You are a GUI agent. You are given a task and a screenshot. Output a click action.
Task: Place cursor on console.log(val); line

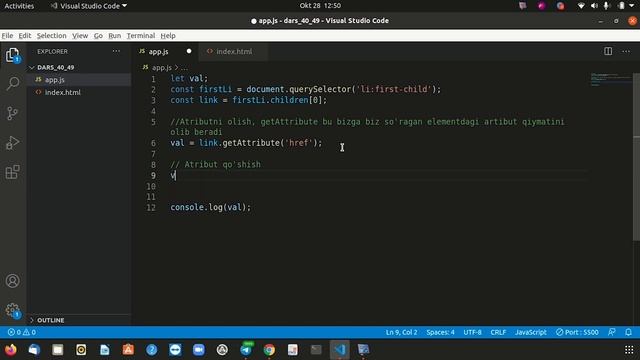point(211,207)
